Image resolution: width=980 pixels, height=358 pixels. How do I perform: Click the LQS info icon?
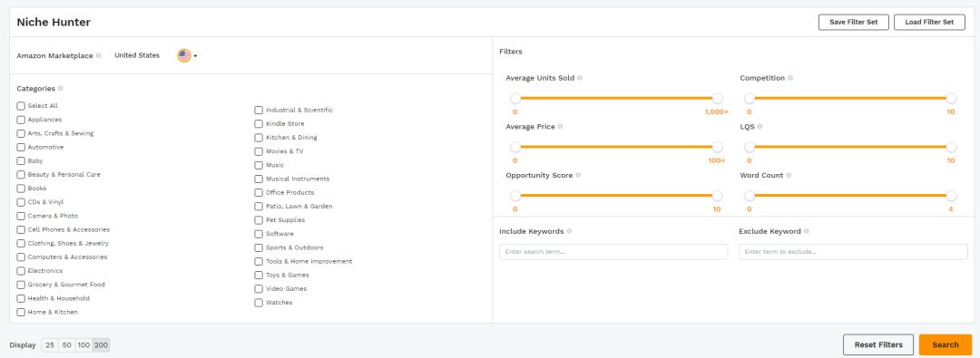(x=760, y=127)
